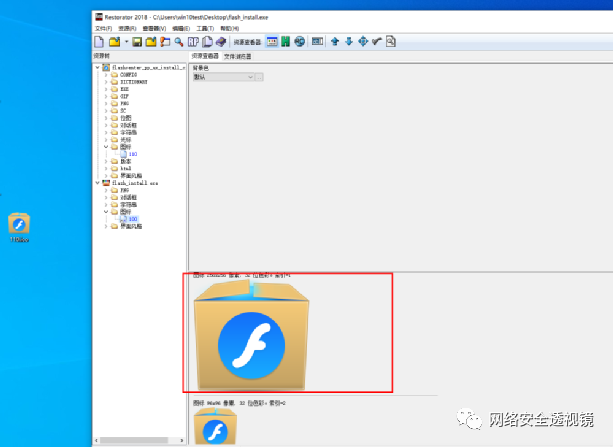Select the Flash installer icon on the desktop

coord(19,228)
